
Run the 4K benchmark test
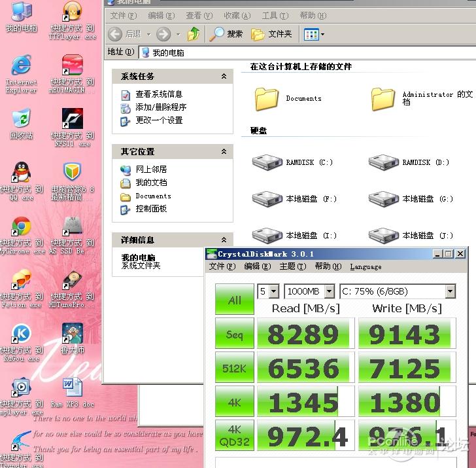click(x=235, y=401)
